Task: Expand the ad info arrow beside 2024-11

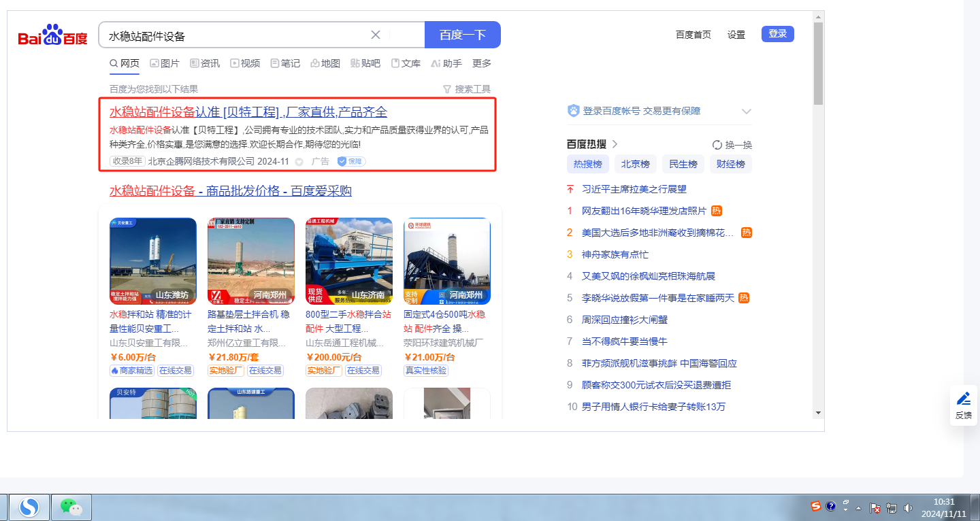Action: pos(299,162)
